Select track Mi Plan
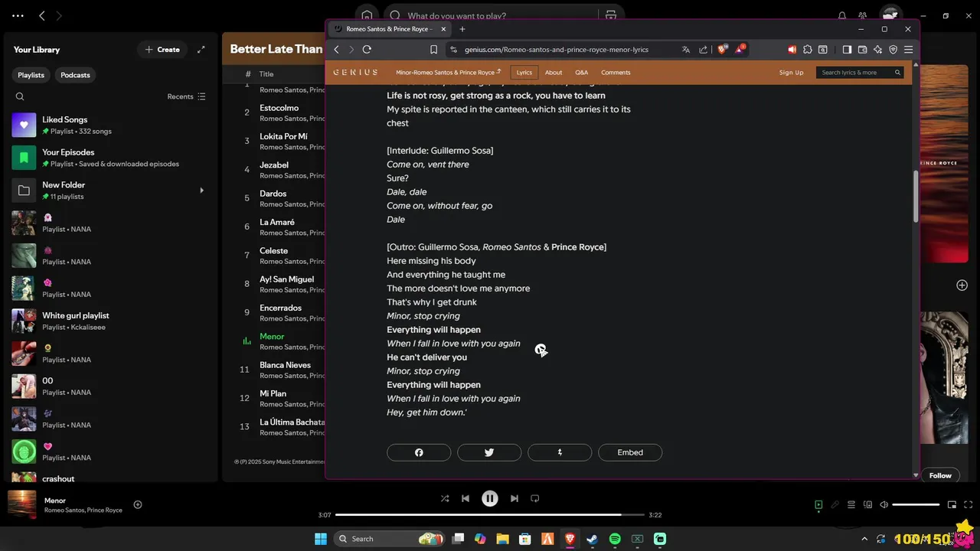This screenshot has height=551, width=980. (273, 393)
